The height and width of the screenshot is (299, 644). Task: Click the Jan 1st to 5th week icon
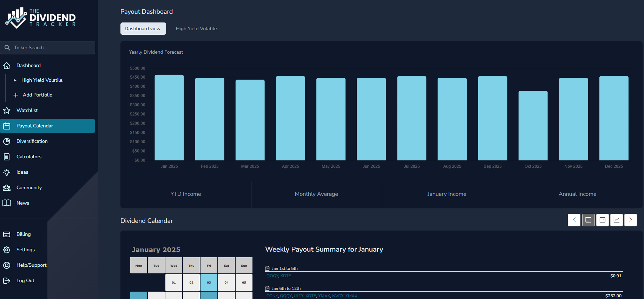(267, 269)
